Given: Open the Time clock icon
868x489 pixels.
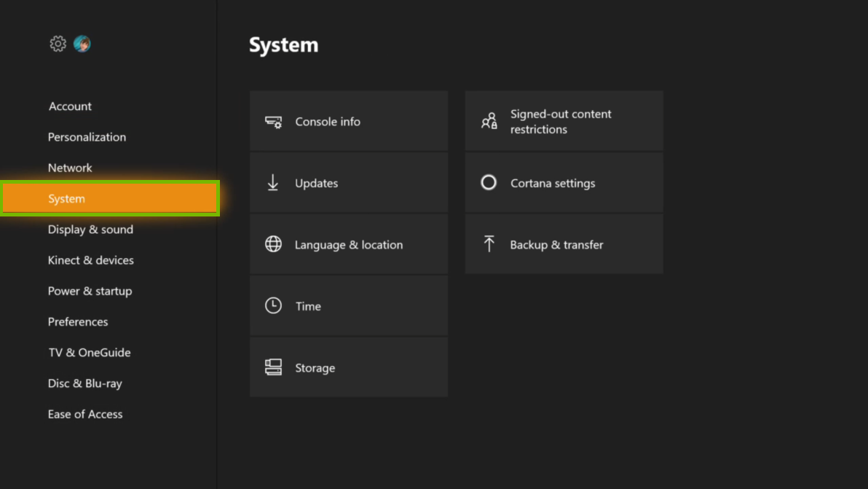Looking at the screenshot, I should coord(272,305).
